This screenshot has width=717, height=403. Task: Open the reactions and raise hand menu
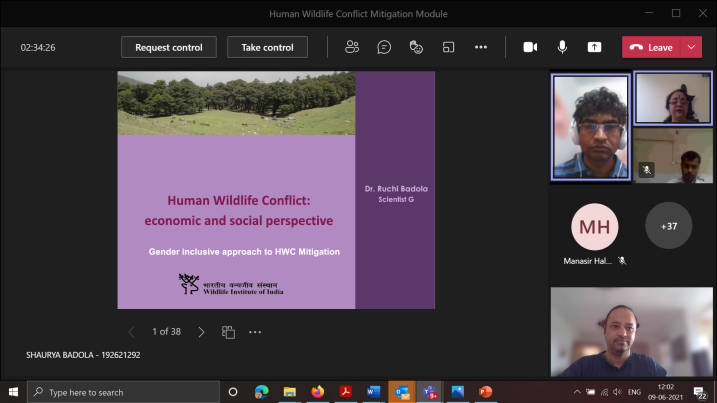pyautogui.click(x=416, y=47)
